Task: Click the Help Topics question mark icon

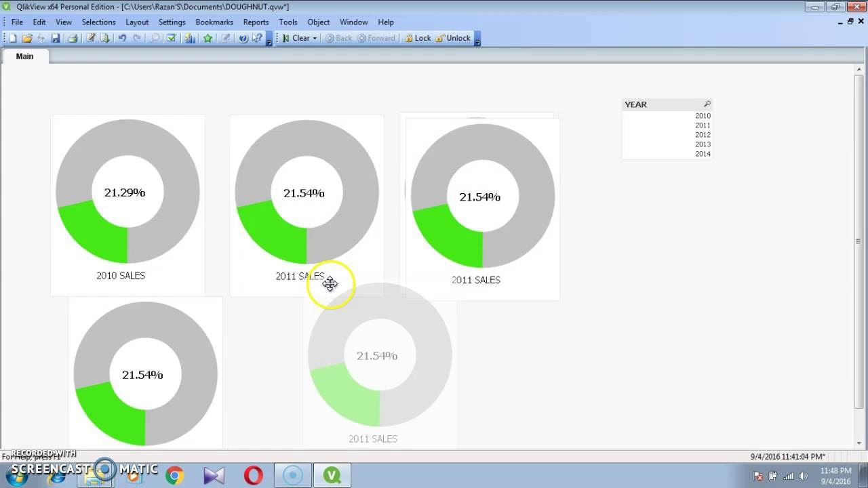Action: (x=243, y=39)
